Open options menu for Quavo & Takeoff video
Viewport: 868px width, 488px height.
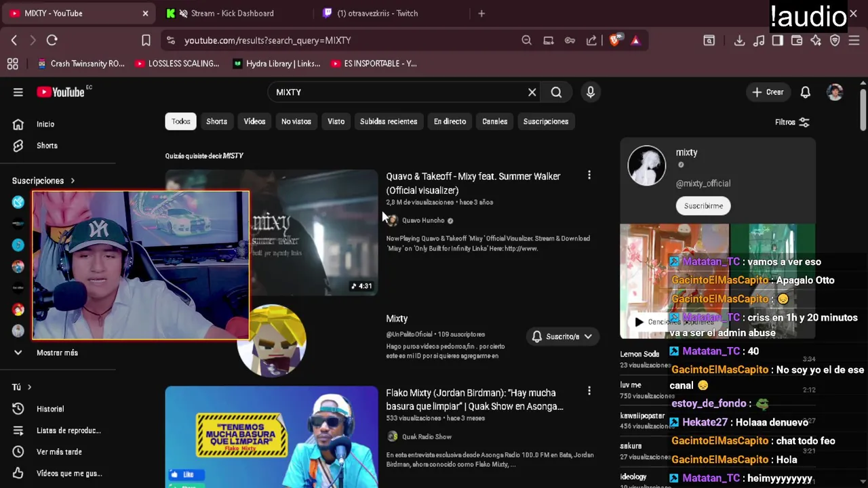pyautogui.click(x=589, y=176)
